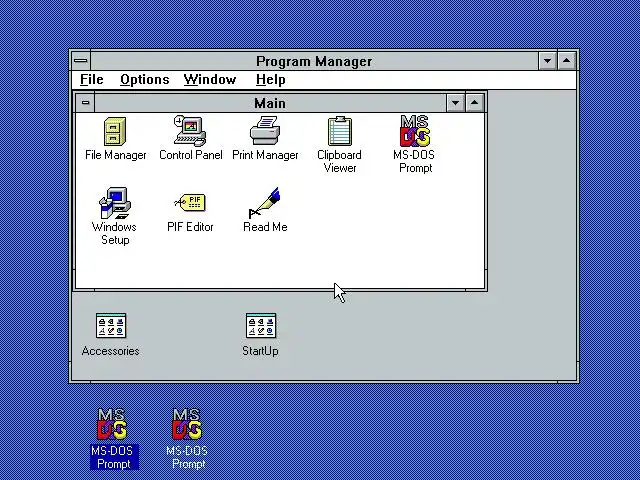Click the Program Manager title bar

pos(314,61)
